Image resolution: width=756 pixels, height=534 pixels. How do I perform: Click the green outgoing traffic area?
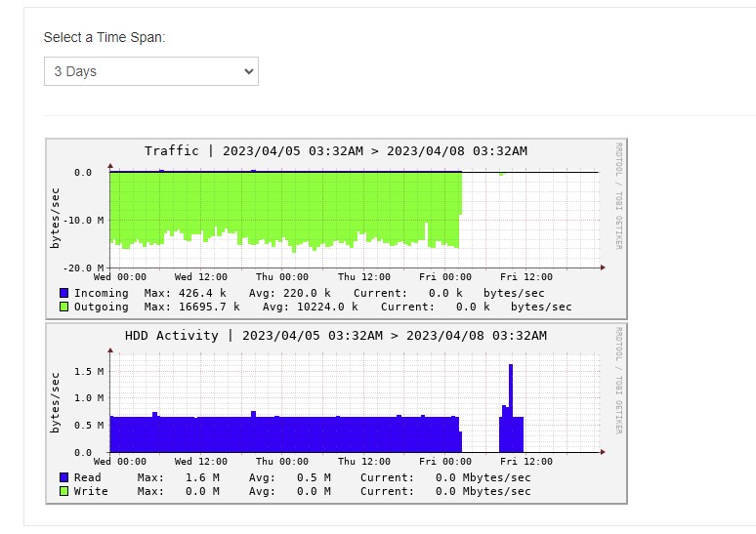284,207
